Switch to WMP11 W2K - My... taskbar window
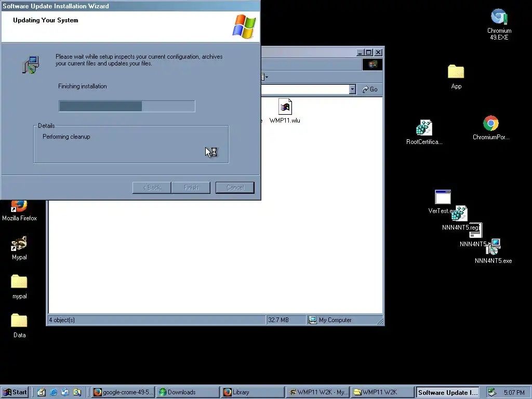This screenshot has width=532, height=399. click(x=317, y=392)
